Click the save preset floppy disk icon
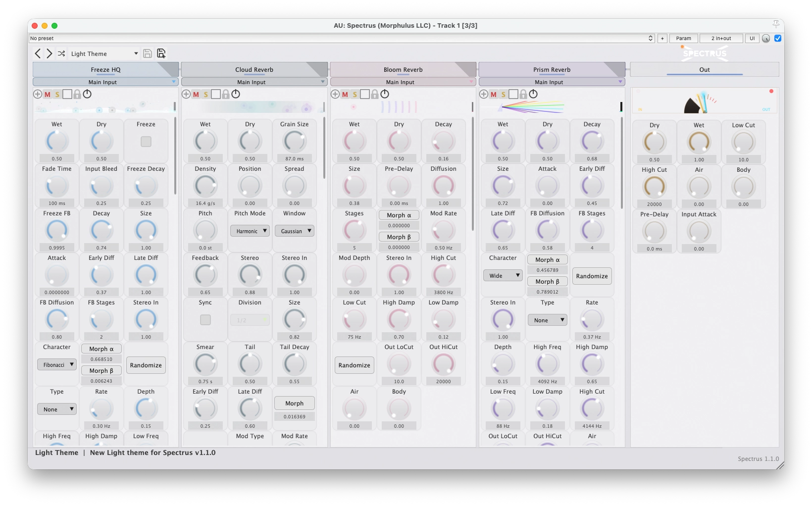This screenshot has height=506, width=812. (x=147, y=53)
